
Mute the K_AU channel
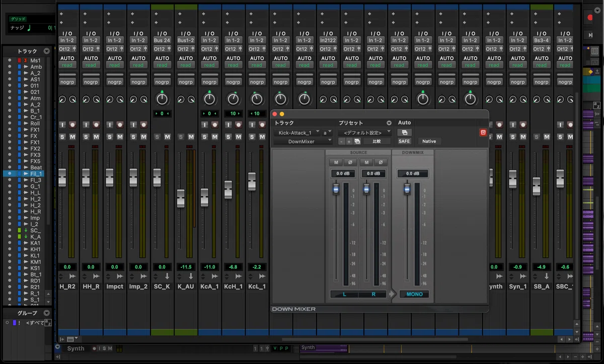(x=191, y=137)
